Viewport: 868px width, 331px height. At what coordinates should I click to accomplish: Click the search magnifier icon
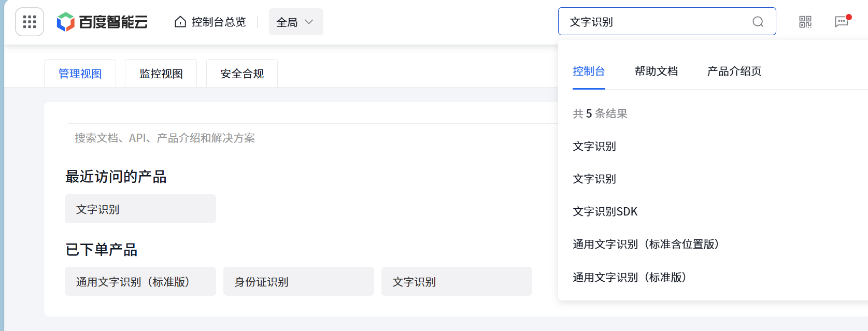[758, 22]
